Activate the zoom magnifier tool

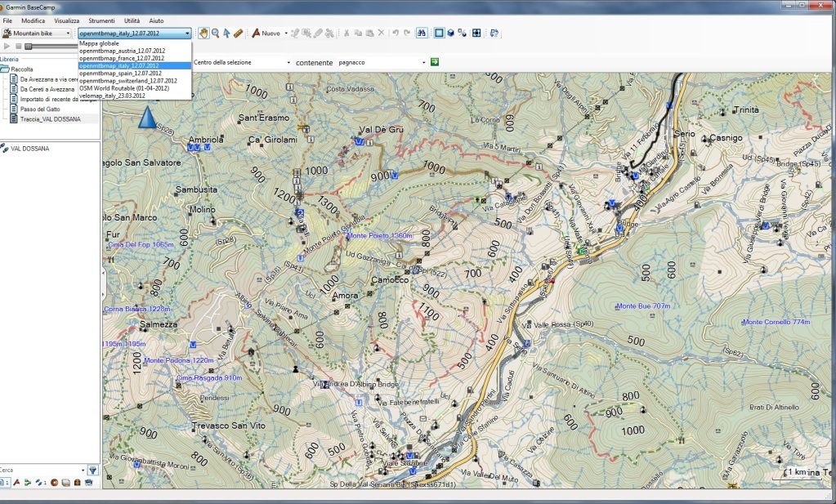click(216, 33)
